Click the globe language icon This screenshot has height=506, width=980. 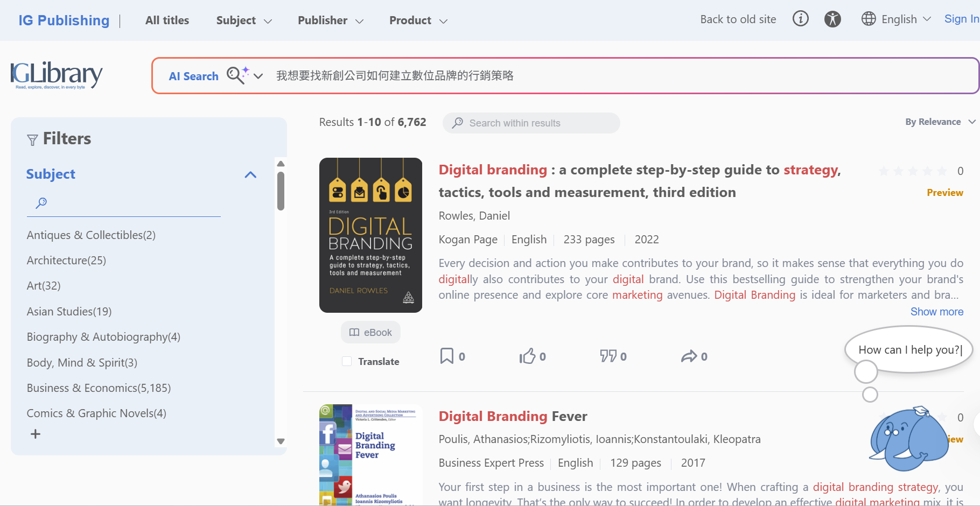(x=869, y=19)
